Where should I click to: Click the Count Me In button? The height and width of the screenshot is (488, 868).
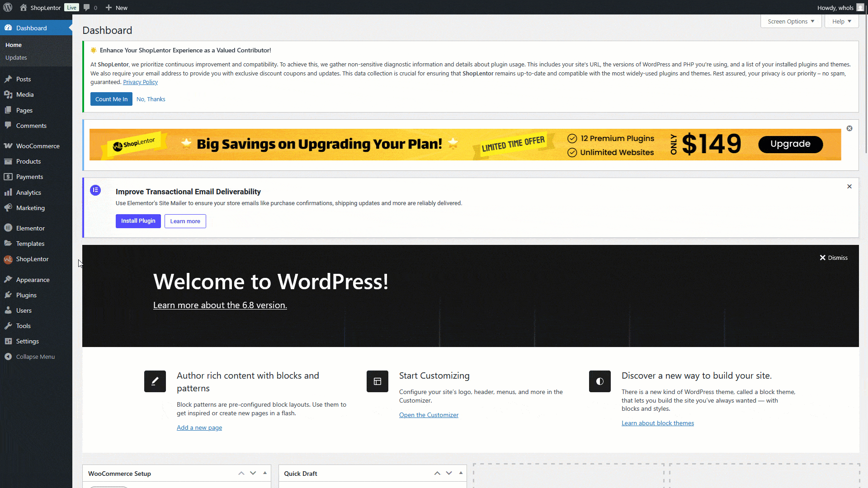coord(111,99)
